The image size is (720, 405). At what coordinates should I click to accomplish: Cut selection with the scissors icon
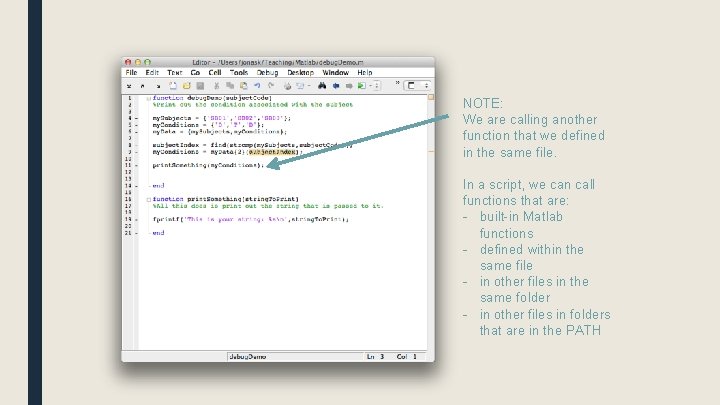point(216,86)
